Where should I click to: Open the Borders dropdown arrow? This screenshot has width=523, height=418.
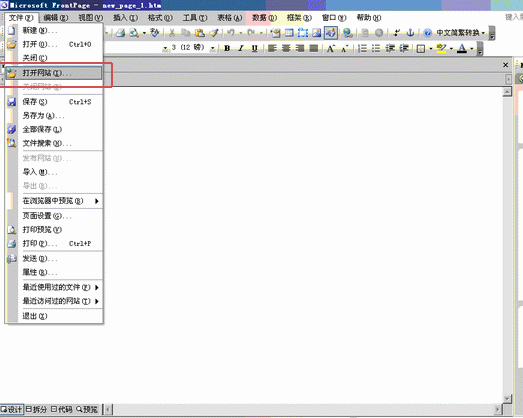tap(431, 49)
